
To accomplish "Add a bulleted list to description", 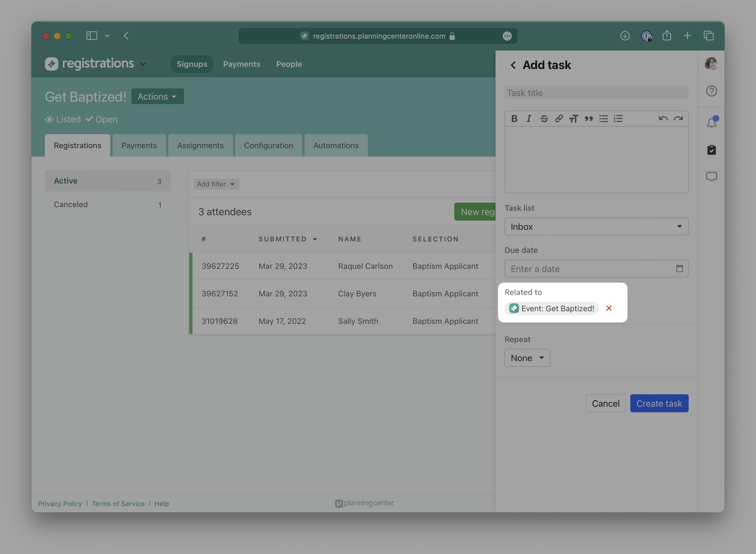I will [x=603, y=119].
